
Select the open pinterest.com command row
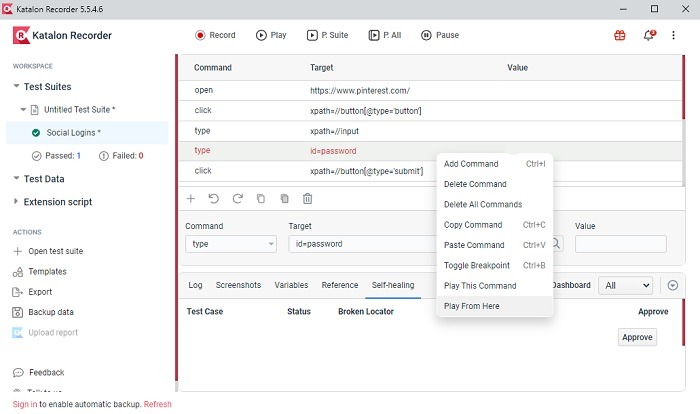tap(430, 90)
